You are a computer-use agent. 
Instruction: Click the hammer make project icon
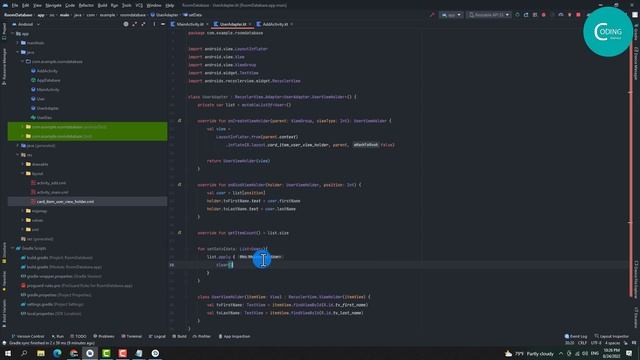(432, 15)
